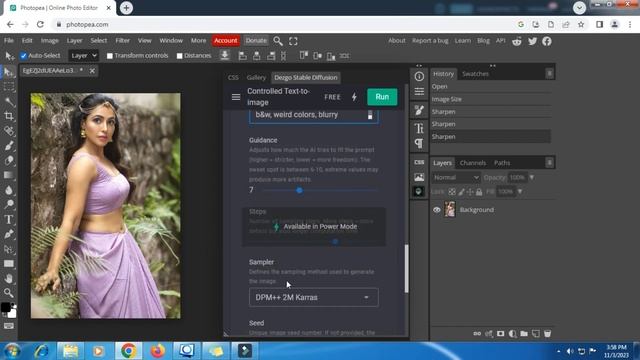640x360 pixels.
Task: Select the Crop tool
Action: [x=9, y=116]
